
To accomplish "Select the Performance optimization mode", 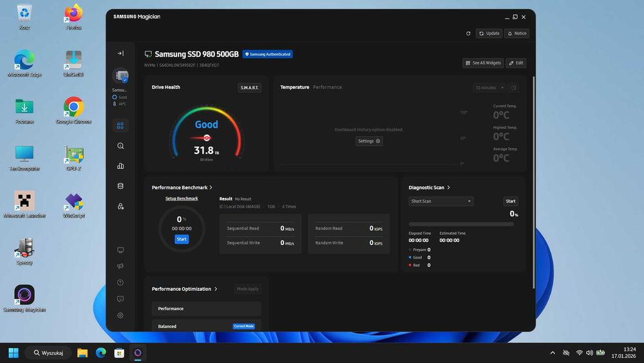I will point(206,309).
